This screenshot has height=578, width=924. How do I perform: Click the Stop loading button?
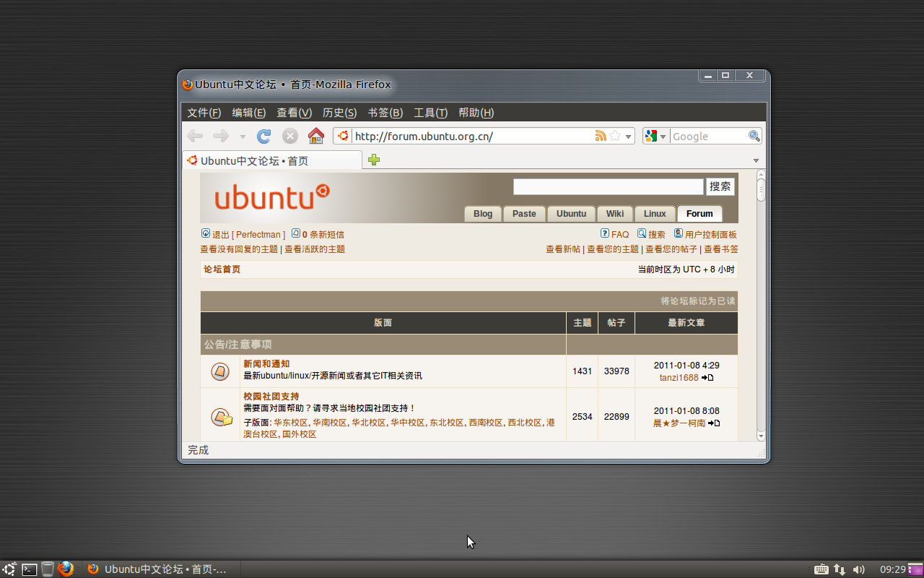[x=290, y=136]
